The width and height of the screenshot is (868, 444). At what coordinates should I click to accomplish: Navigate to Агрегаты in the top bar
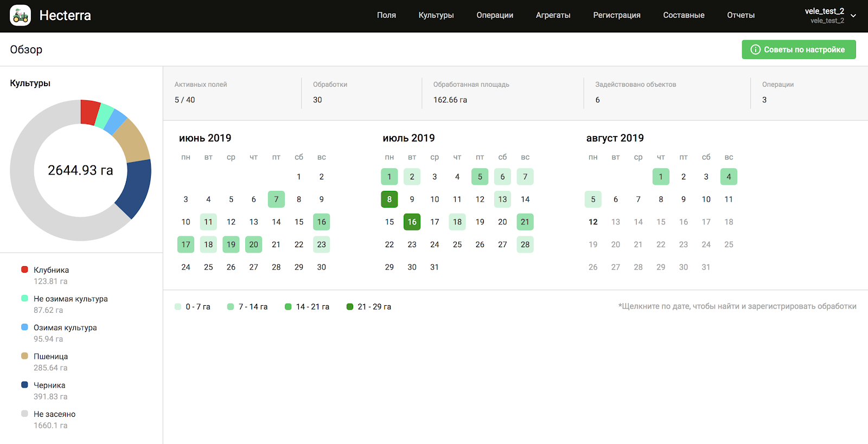coord(553,15)
